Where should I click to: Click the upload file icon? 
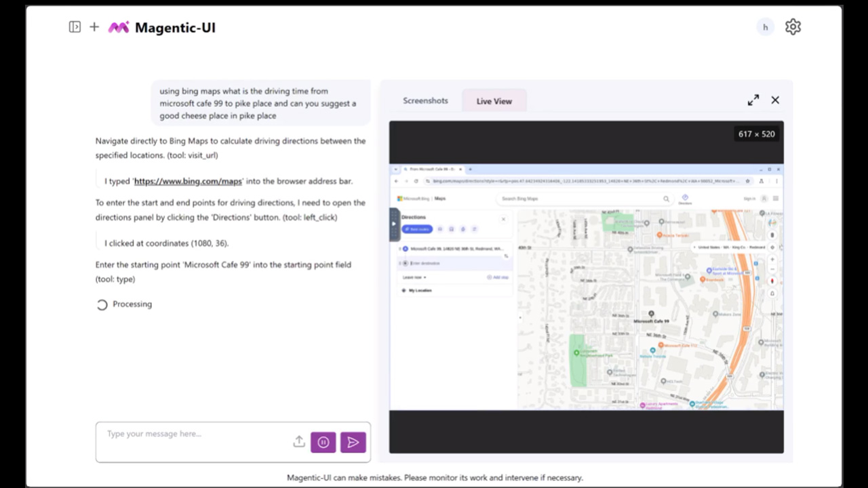[x=299, y=442]
